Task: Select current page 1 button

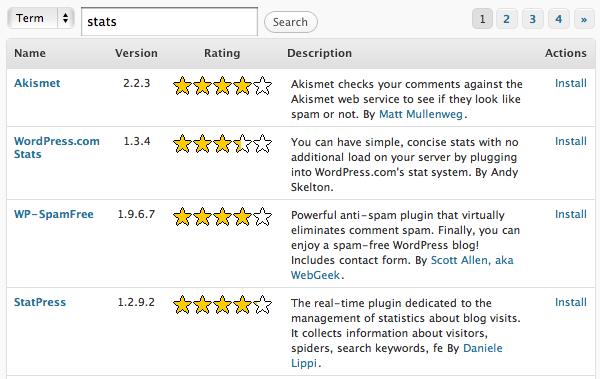Action: pyautogui.click(x=482, y=19)
